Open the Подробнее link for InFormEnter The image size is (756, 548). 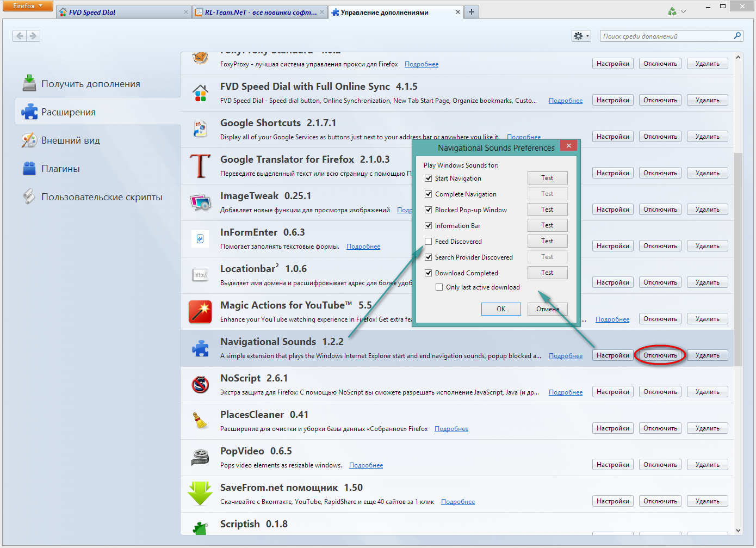363,247
